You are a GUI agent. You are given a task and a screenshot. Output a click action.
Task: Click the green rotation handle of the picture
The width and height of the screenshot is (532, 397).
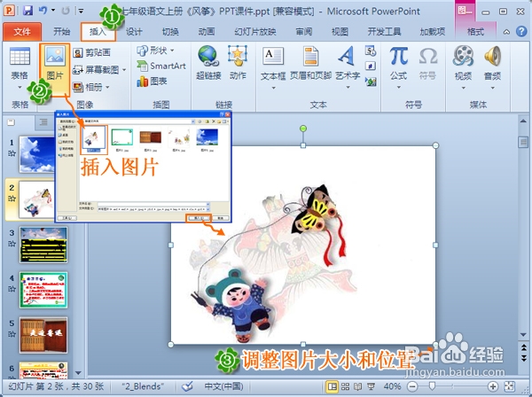pyautogui.click(x=303, y=128)
